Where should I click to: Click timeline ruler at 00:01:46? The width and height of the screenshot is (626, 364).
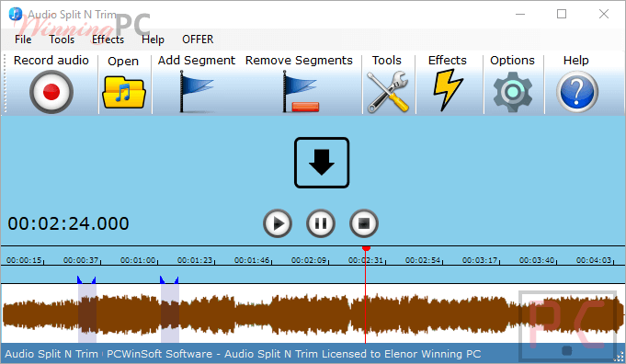[x=252, y=260]
